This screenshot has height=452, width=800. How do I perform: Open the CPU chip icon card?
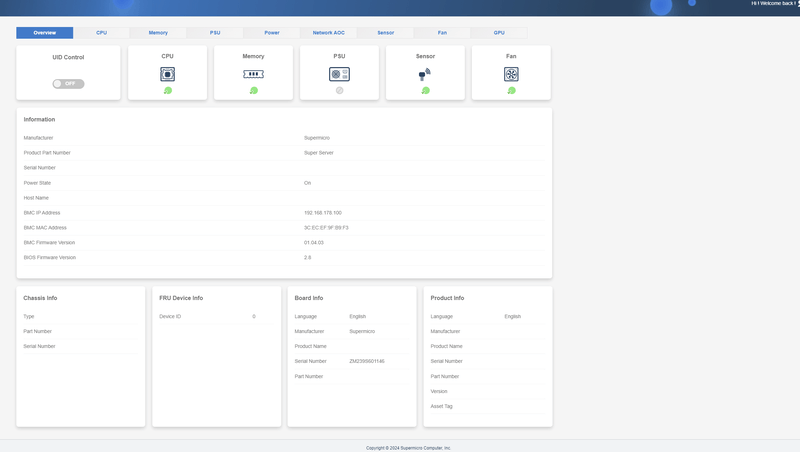click(167, 74)
